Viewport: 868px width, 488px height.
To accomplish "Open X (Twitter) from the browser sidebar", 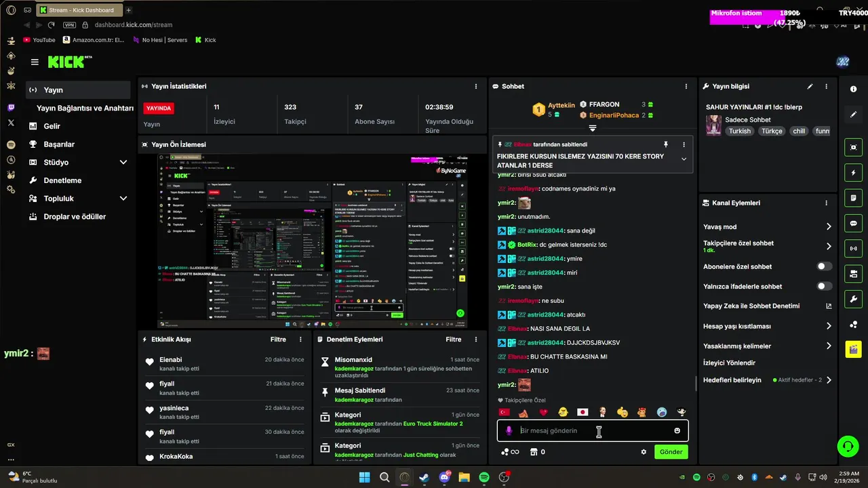I will point(11,123).
